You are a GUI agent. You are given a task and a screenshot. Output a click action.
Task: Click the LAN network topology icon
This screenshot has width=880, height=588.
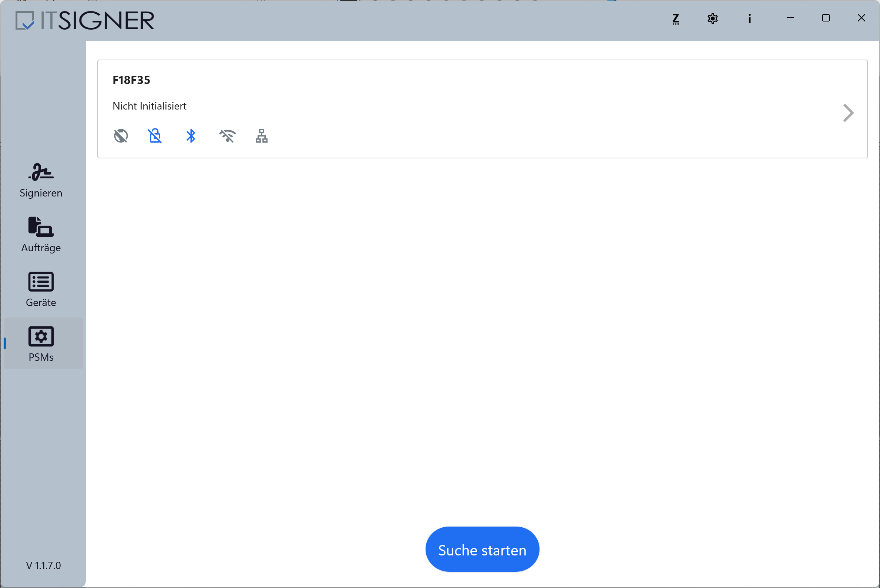click(x=261, y=136)
